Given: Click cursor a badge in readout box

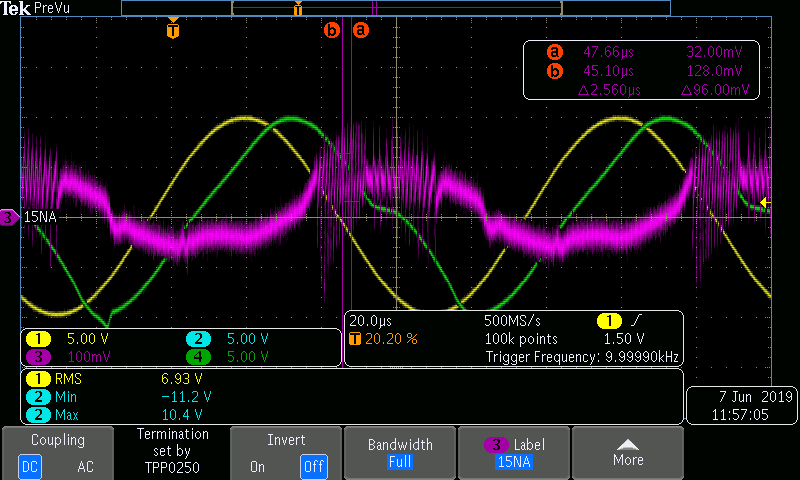Looking at the screenshot, I should tap(555, 52).
